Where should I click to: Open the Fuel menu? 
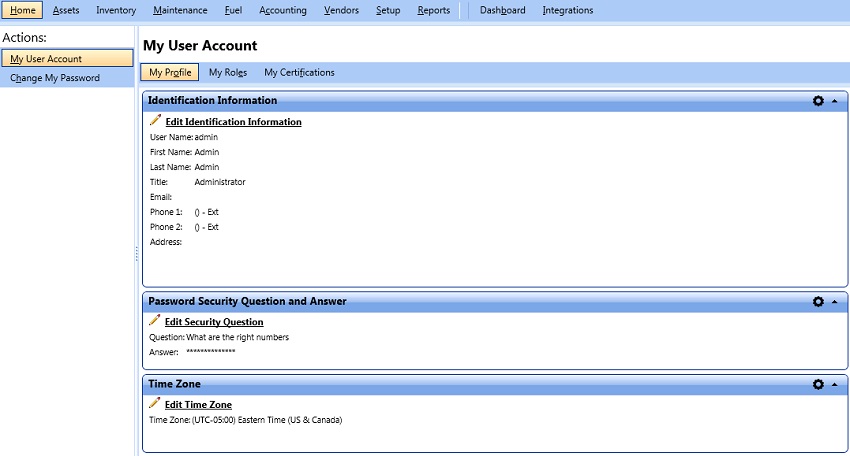coord(233,10)
